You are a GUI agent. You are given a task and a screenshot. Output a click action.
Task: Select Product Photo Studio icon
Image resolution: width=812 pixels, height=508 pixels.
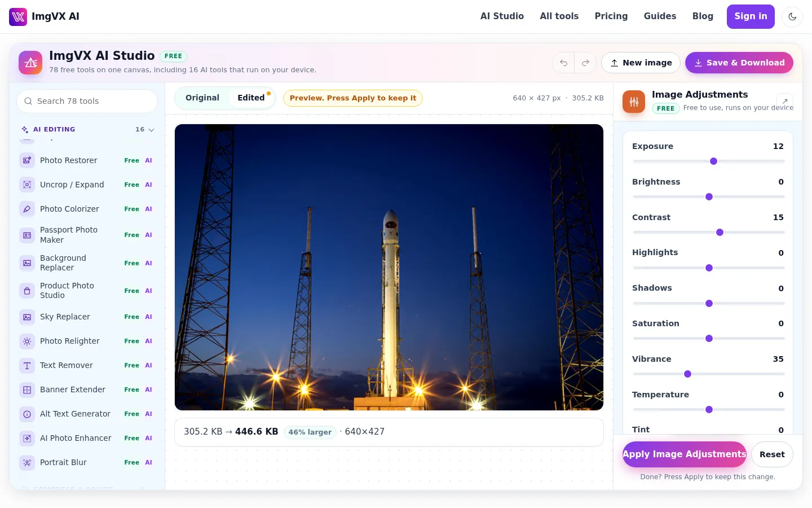tap(27, 291)
